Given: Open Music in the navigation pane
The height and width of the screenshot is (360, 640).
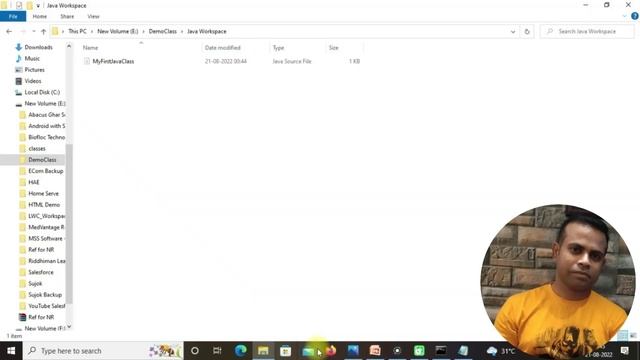Looking at the screenshot, I should point(32,59).
